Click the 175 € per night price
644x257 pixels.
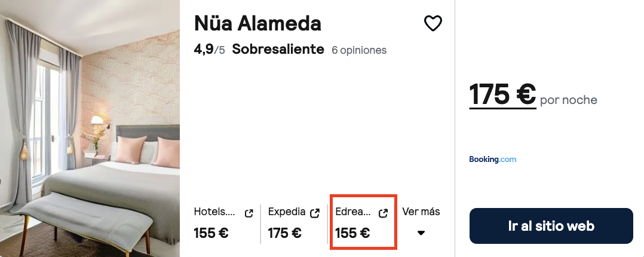coord(502,96)
